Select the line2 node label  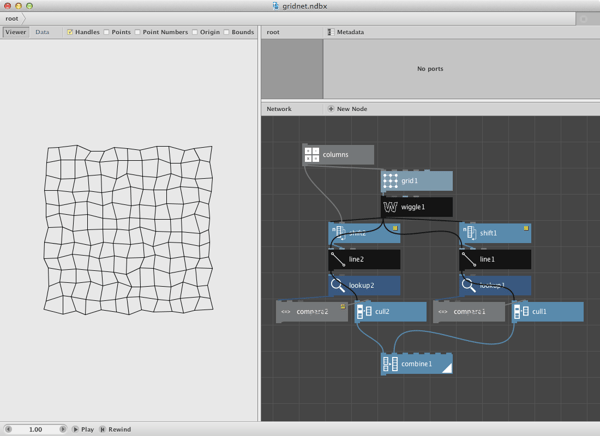pos(356,259)
